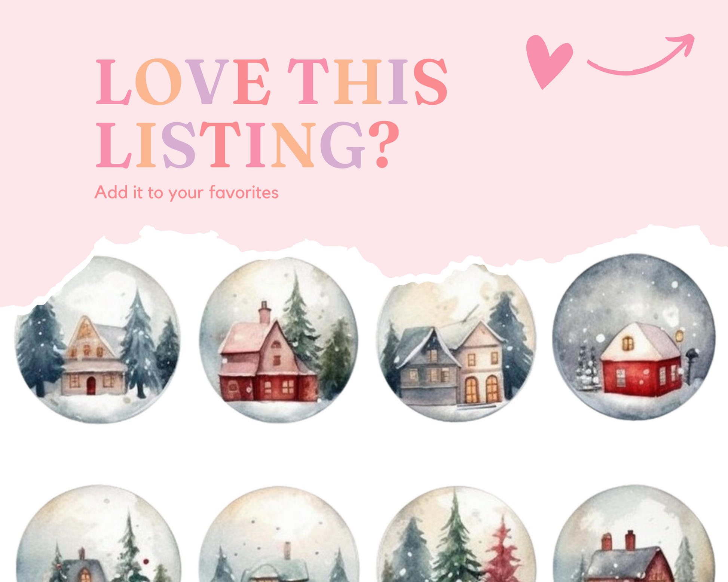Select the cream cottage with red door globe

(x=97, y=339)
